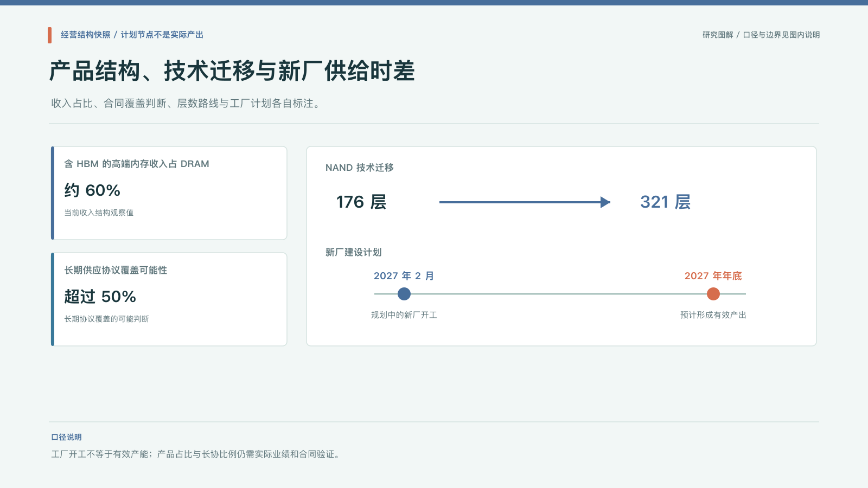This screenshot has height=488, width=868.
Task: Select the subtitle starting with 收入占比、合同覆盖判断
Action: point(187,103)
